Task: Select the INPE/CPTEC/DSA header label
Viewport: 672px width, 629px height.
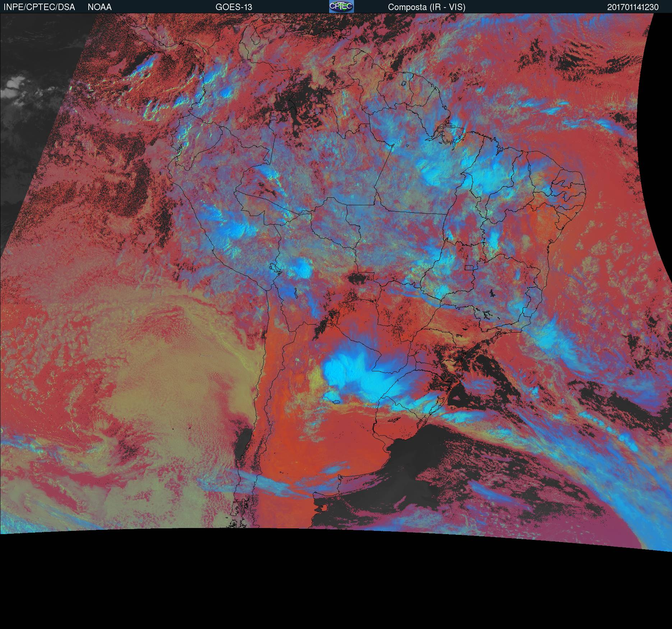Action: point(39,7)
